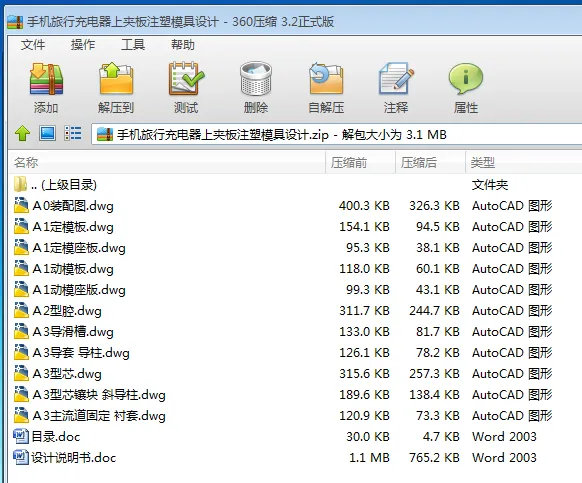Select the A1动模座版.dwg file icon
Screen dimensions: 582x483
click(21, 289)
